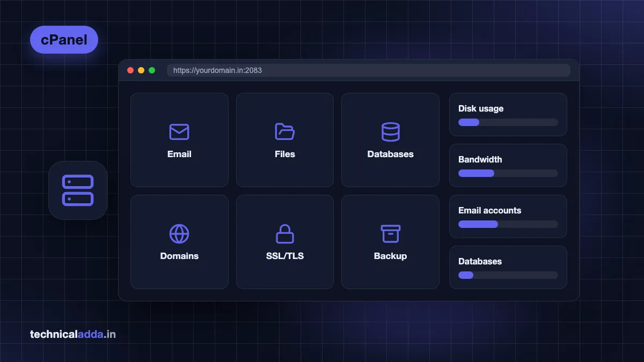Open the Databases cylinder icon

[x=390, y=132]
